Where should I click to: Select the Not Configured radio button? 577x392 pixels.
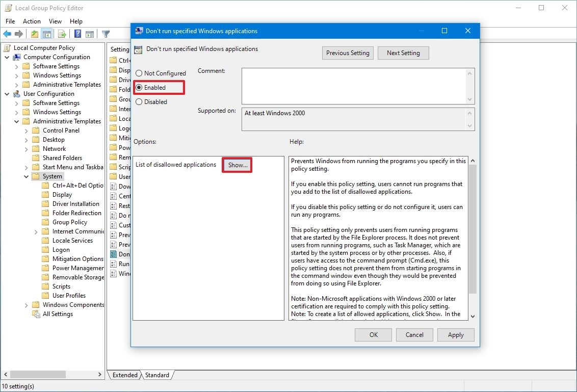(138, 73)
